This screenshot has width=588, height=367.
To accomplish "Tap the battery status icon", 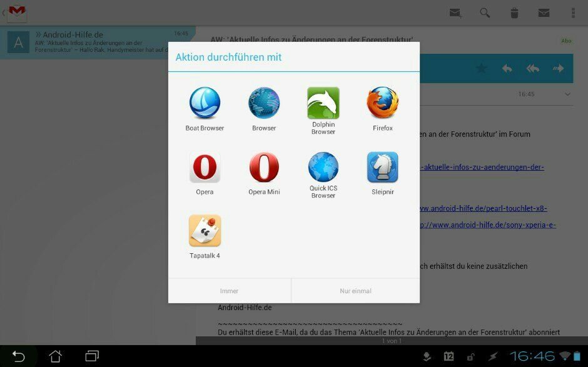I will [577, 356].
